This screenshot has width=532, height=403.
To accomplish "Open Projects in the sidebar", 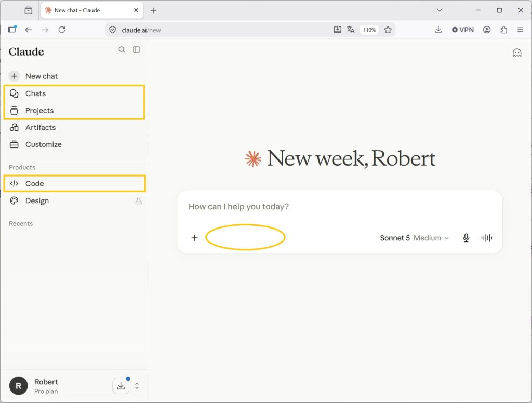I will (75, 110).
